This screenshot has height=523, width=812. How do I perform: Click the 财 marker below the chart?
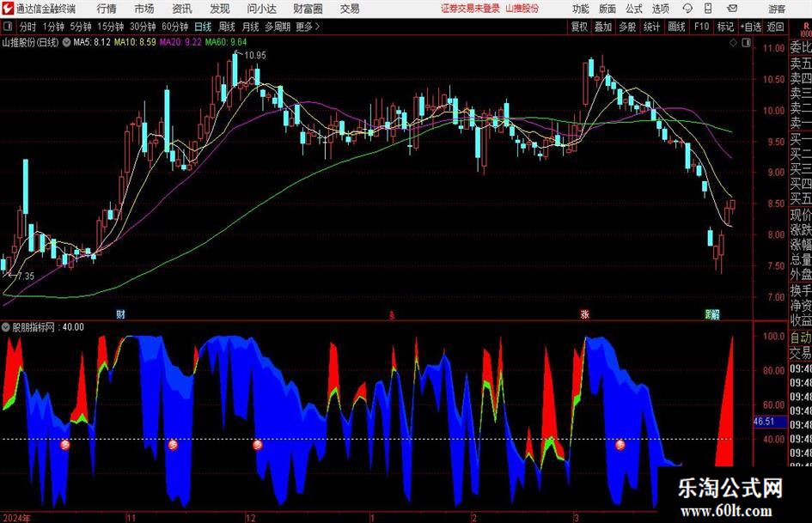coord(120,313)
